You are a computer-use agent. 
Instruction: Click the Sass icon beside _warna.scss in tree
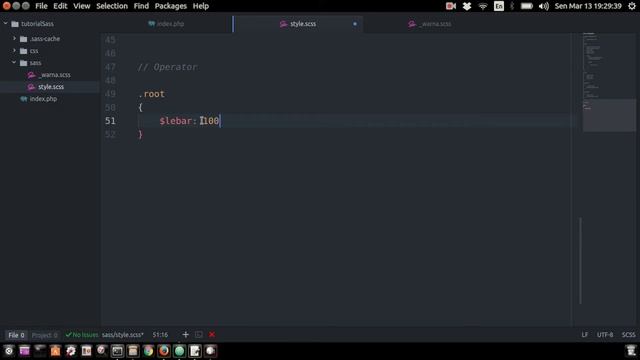31,75
